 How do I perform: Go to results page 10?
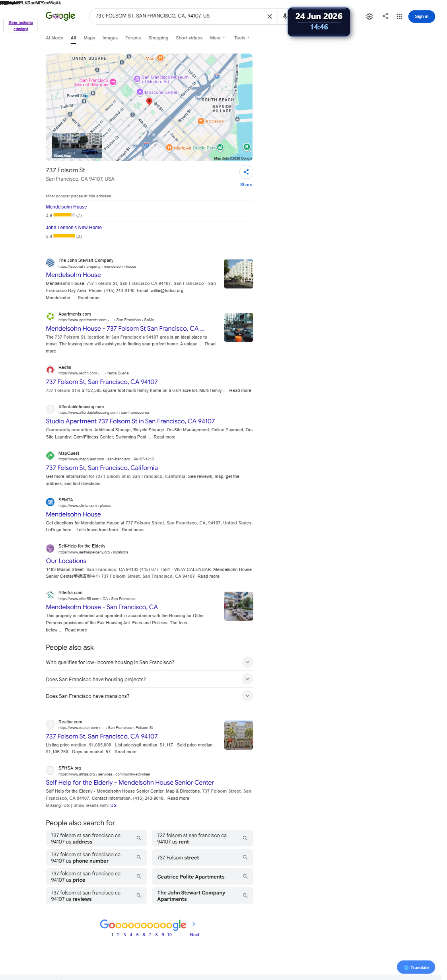point(169,935)
